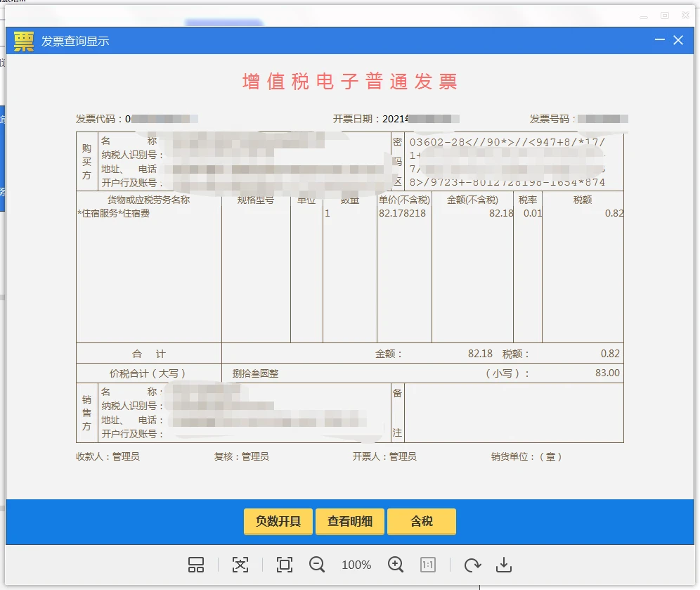Click the 负数开具 button
Screen dimensions: 700x590
pos(278,521)
